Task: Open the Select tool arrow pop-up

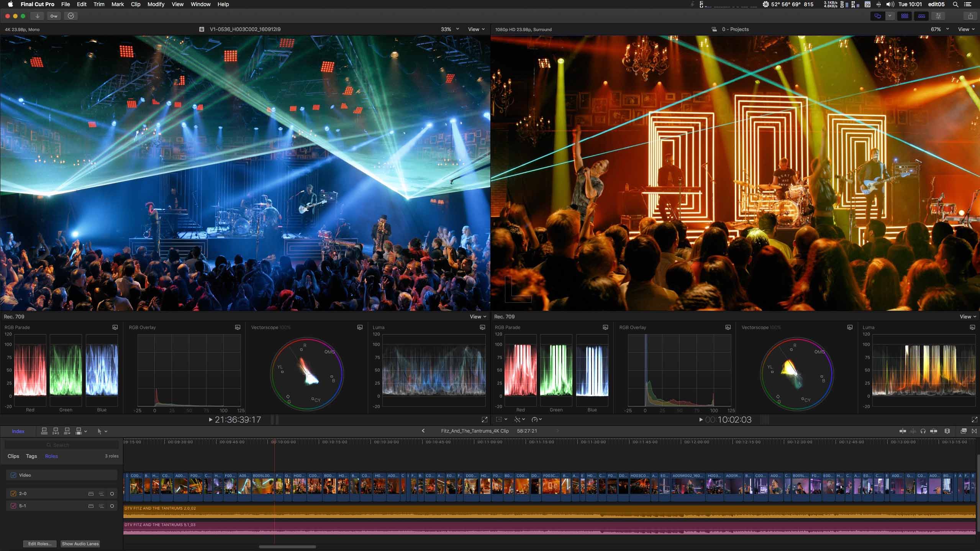Action: pyautogui.click(x=102, y=431)
